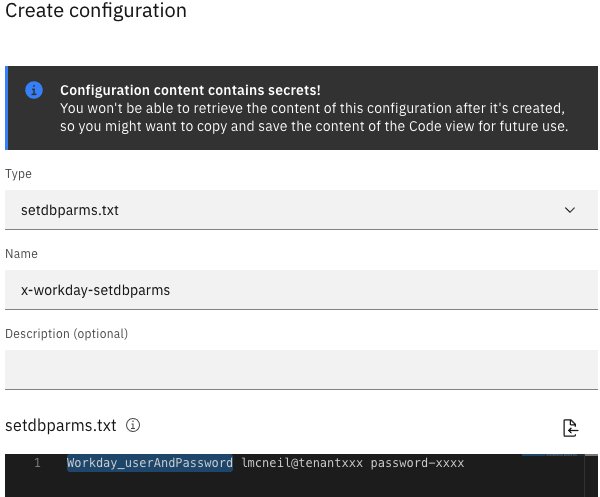Open the Type dropdown showing setdbparms.txt
Image resolution: width=600 pixels, height=497 pixels.
click(x=300, y=210)
